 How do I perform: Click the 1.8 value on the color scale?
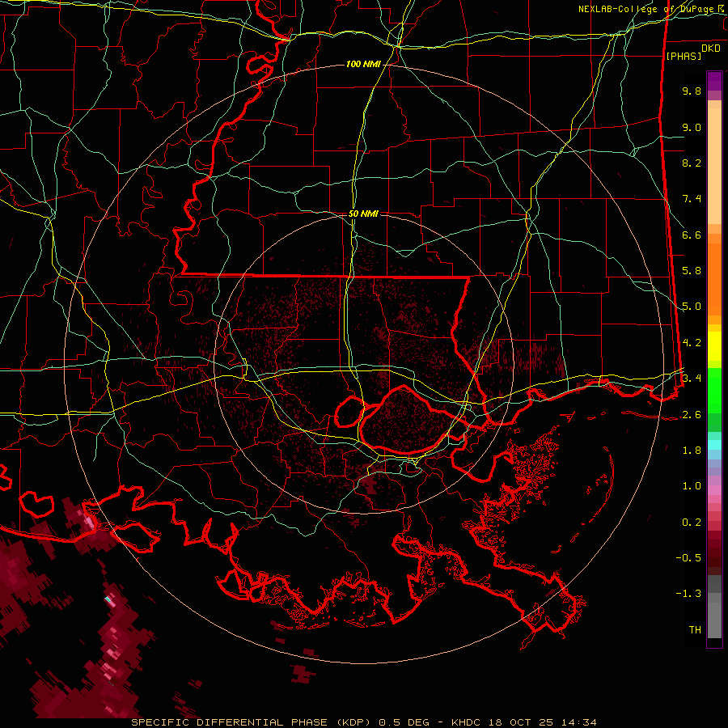pos(692,451)
